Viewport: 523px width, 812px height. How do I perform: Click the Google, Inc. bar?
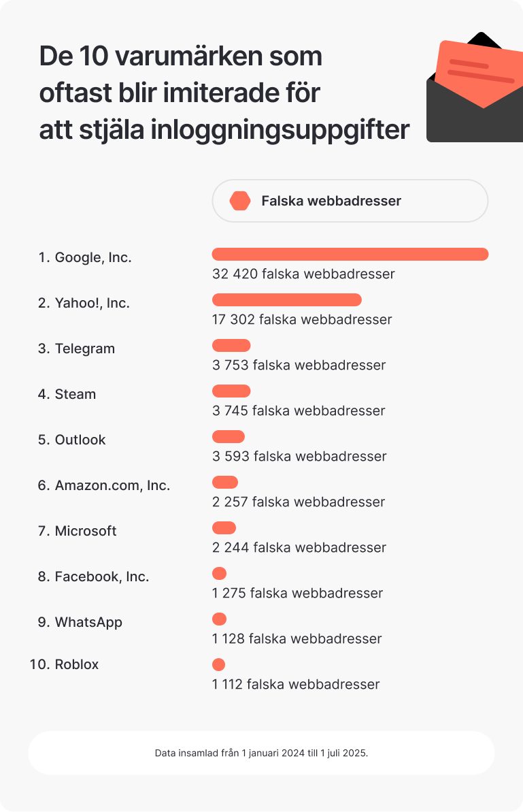[350, 255]
